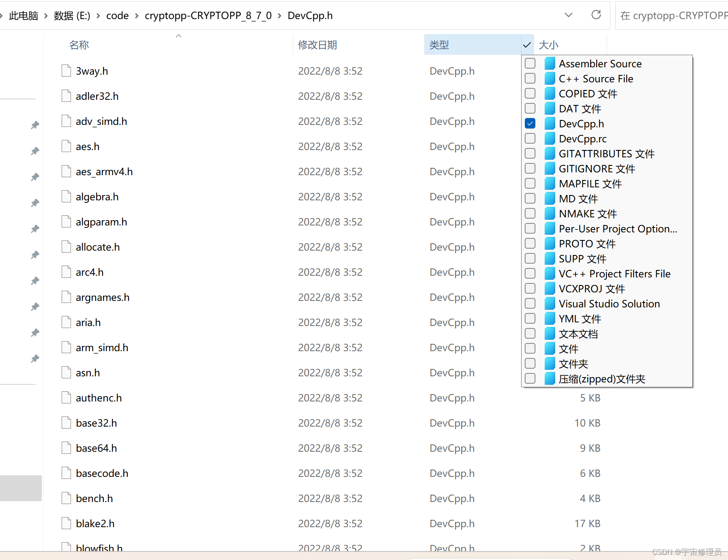Select the file asn.h
The width and height of the screenshot is (728, 560).
(88, 373)
